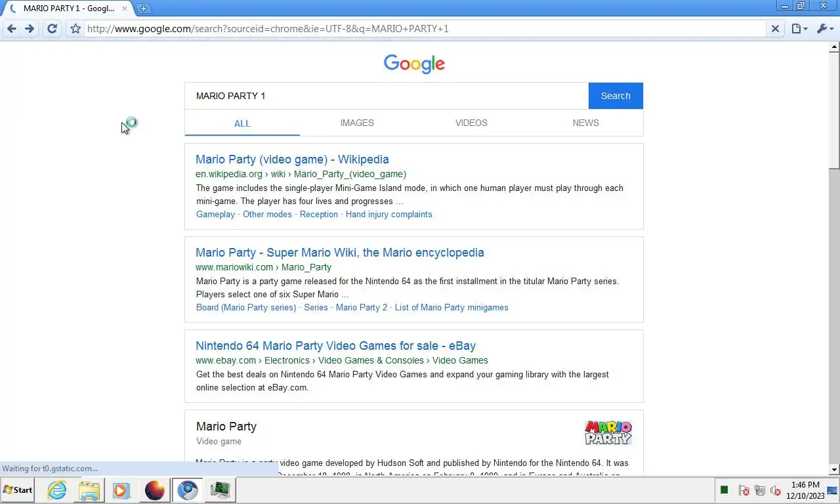The image size is (840, 504).
Task: Open the monitor application taskbar icon
Action: pyautogui.click(x=221, y=490)
